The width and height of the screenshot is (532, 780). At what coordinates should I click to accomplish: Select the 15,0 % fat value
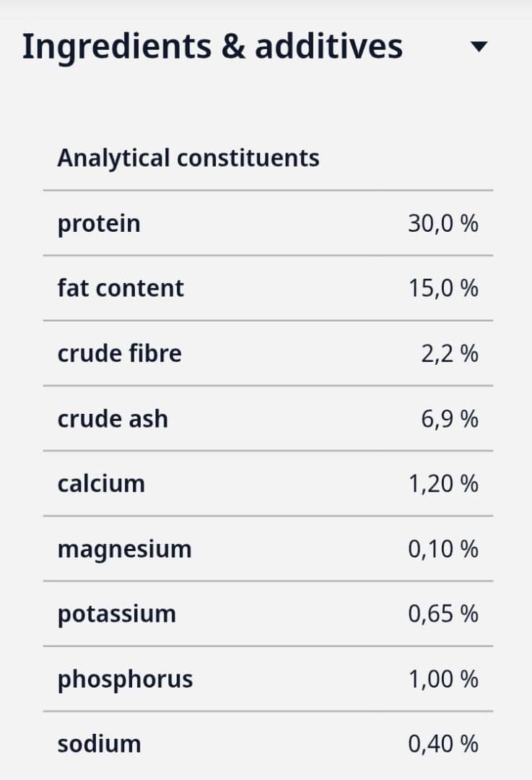(442, 288)
